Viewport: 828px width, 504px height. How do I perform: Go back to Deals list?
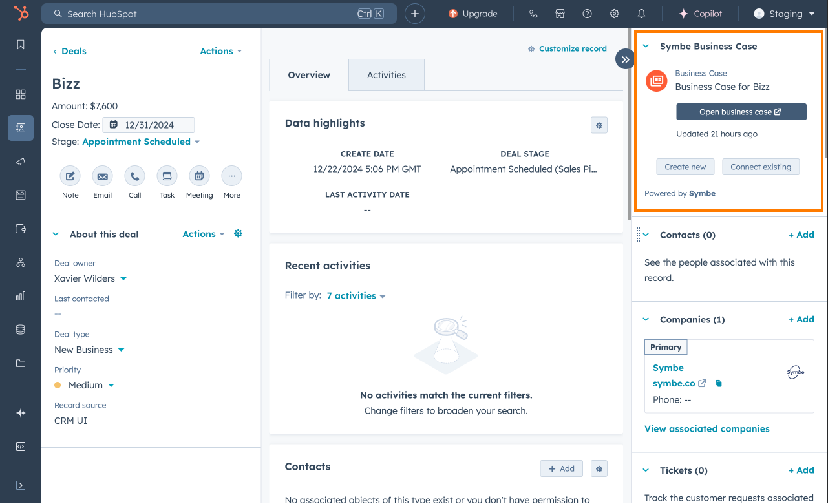point(70,51)
